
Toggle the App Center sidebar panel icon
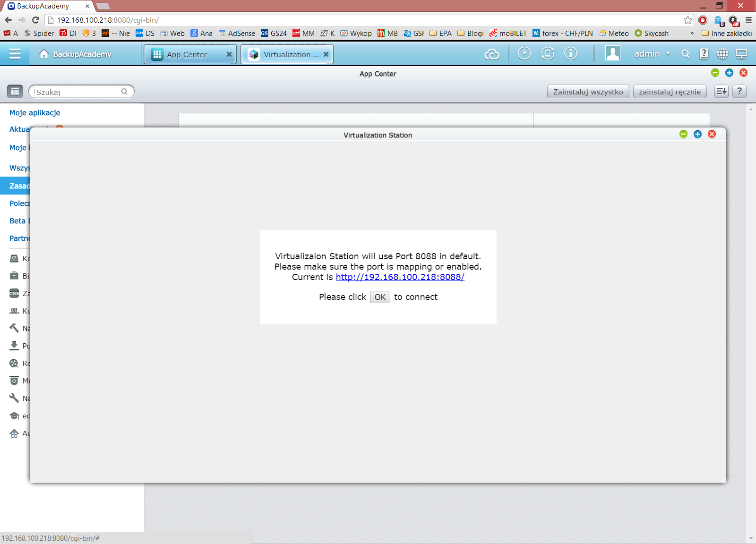pos(15,91)
